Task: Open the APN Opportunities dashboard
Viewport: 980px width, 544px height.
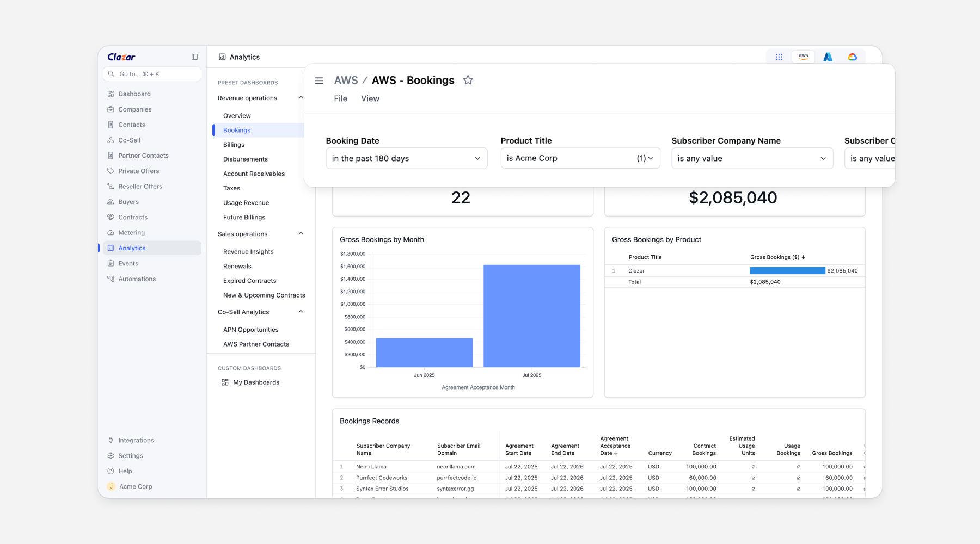Action: point(251,330)
